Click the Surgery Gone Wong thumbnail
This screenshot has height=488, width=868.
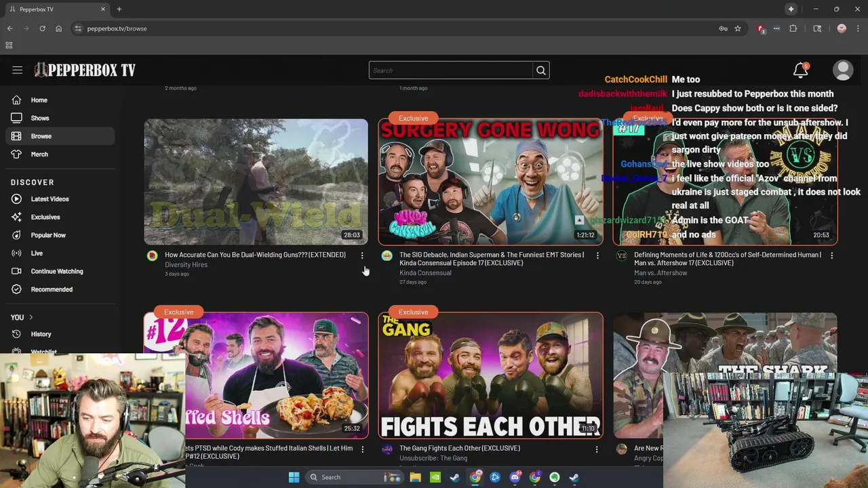coord(490,182)
